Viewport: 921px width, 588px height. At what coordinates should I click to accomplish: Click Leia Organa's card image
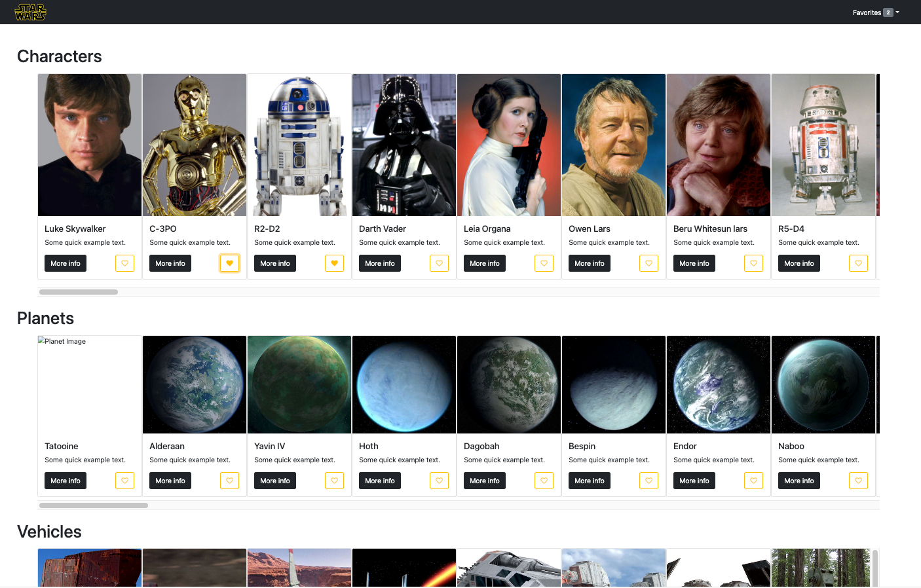(509, 145)
